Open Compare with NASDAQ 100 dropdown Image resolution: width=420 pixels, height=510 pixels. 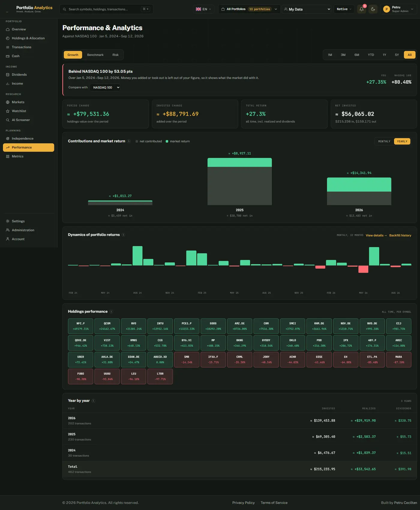(105, 88)
